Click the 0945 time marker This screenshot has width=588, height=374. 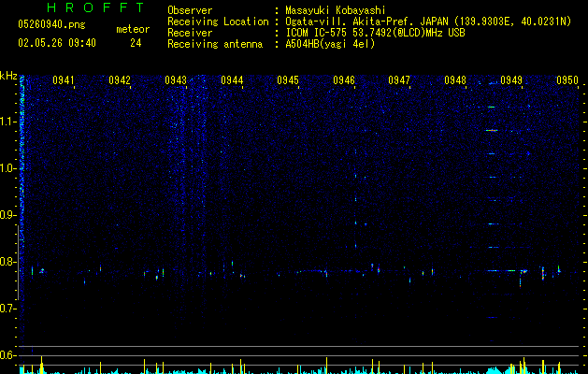pos(288,80)
